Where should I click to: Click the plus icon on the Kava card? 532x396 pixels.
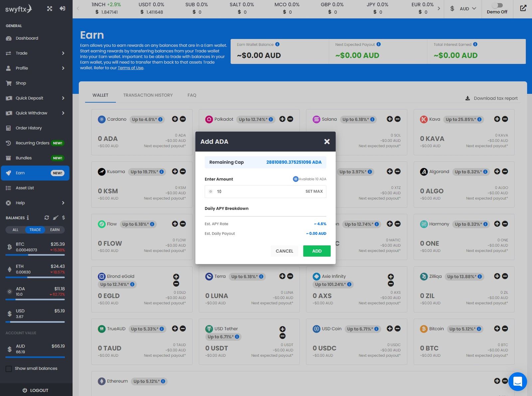(x=497, y=119)
